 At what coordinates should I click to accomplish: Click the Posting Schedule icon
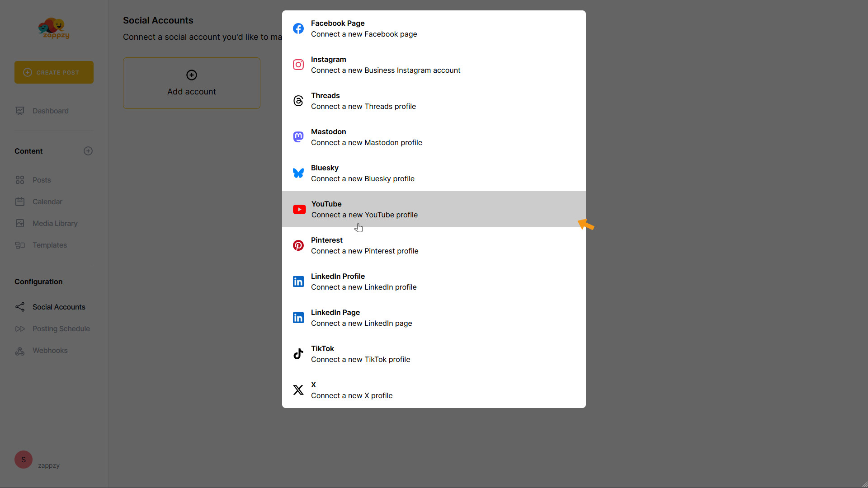pos(20,328)
